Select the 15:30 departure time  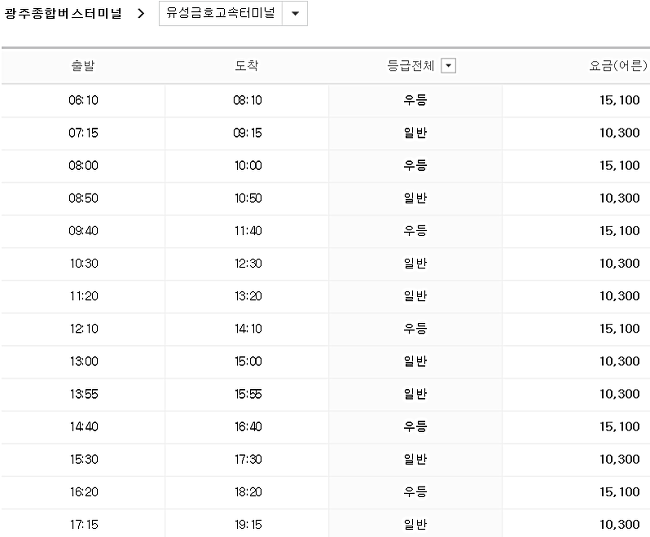(x=84, y=459)
